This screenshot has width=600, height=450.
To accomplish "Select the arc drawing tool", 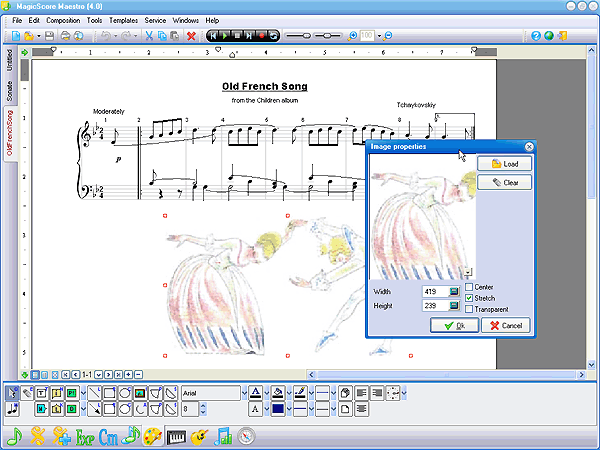I will click(140, 409).
